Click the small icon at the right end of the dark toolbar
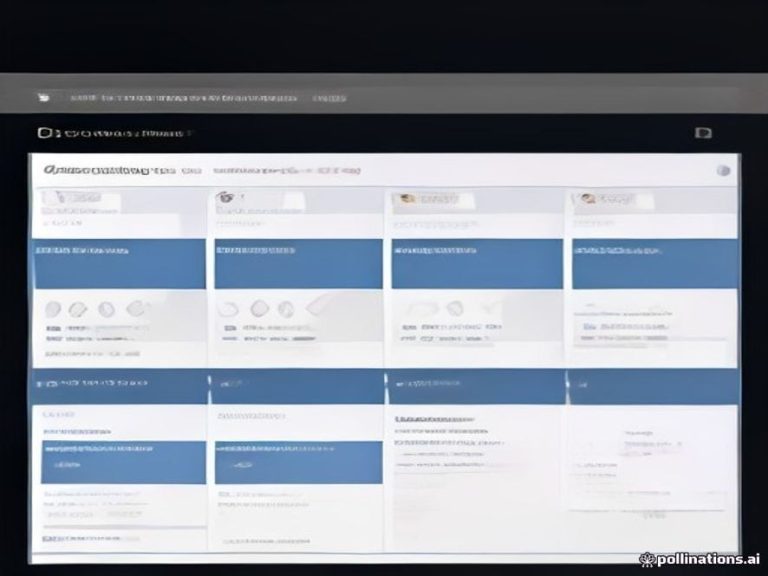 click(703, 133)
